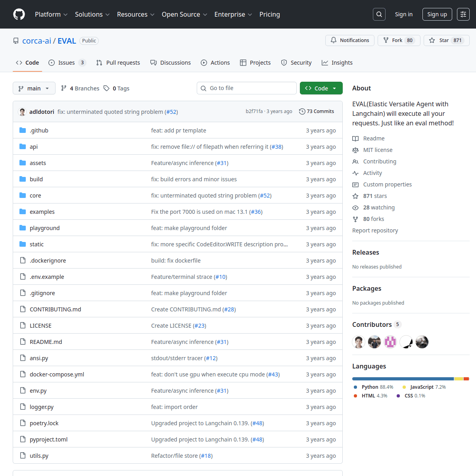Click the GitHub logo icon
This screenshot has height=476, width=476.
[x=19, y=14]
